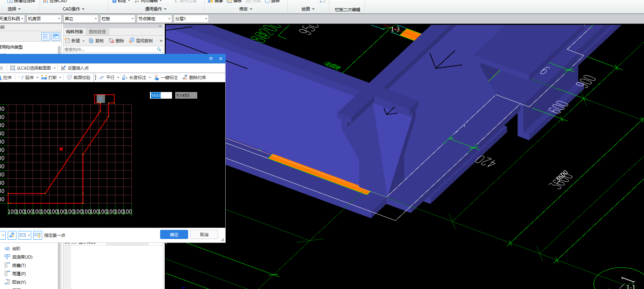
Task: Open the 通用操作 ribbon group menu
Action: tap(156, 9)
